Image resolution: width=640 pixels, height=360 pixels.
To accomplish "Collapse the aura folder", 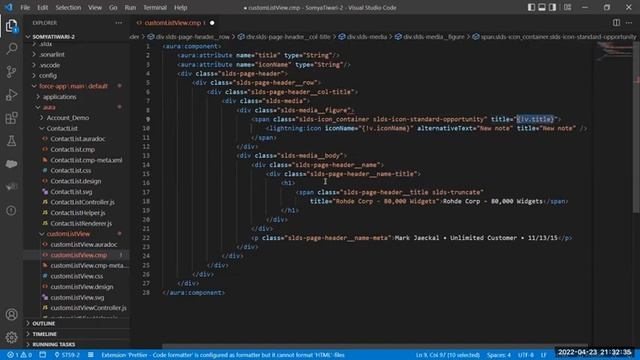I will [x=49, y=107].
